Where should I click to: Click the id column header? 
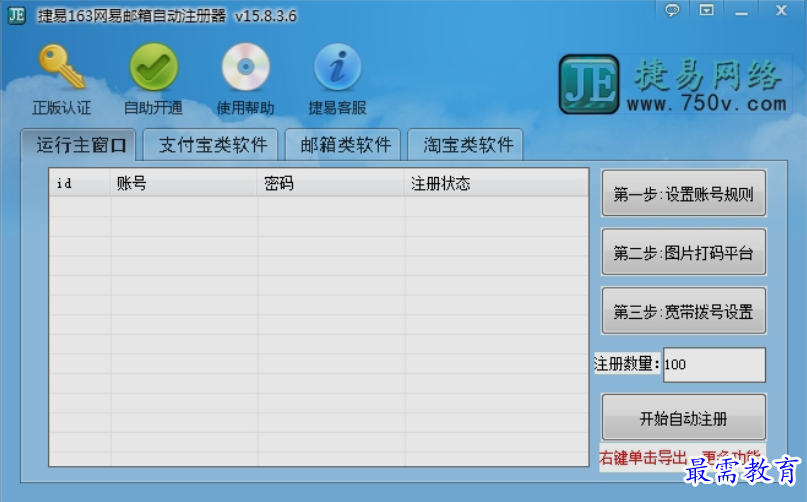click(80, 183)
